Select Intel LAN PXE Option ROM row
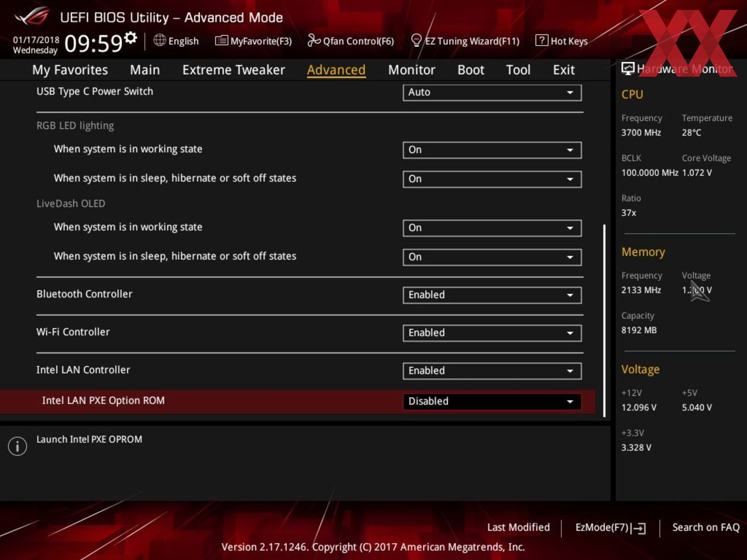 tap(297, 401)
